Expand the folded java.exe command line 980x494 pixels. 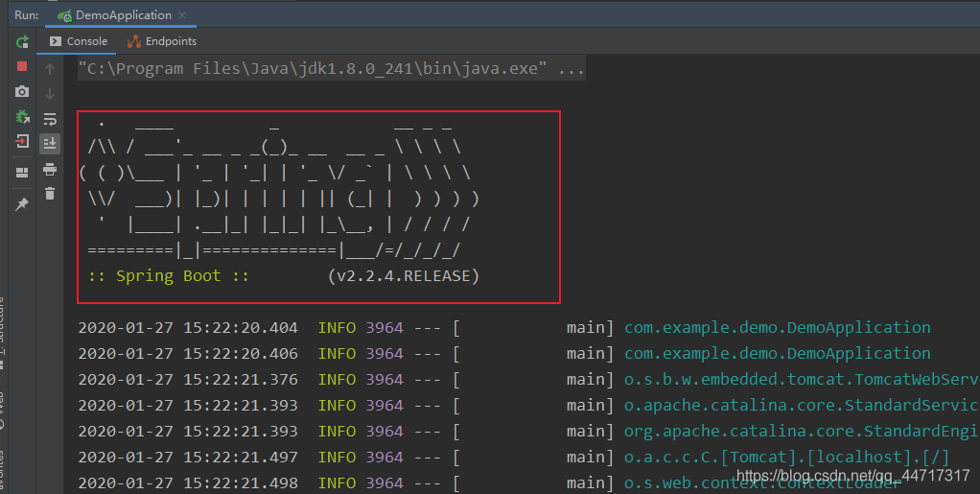pos(331,68)
